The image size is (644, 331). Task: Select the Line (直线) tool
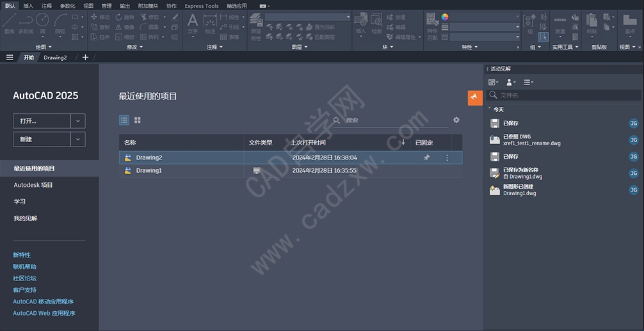(9, 24)
